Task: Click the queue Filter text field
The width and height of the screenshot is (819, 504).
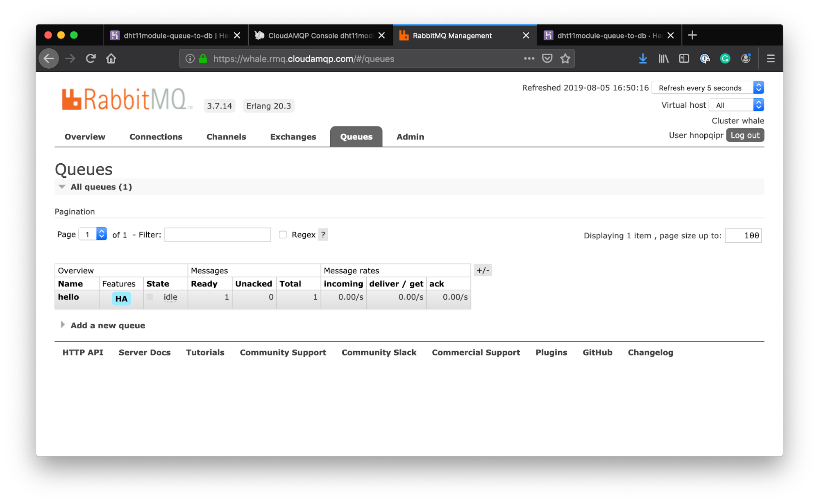Action: (x=218, y=235)
